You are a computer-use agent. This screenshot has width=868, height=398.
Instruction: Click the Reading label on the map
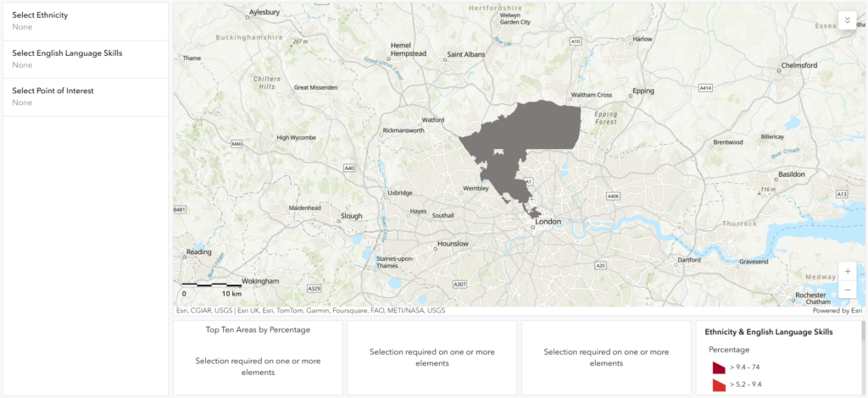coord(198,252)
